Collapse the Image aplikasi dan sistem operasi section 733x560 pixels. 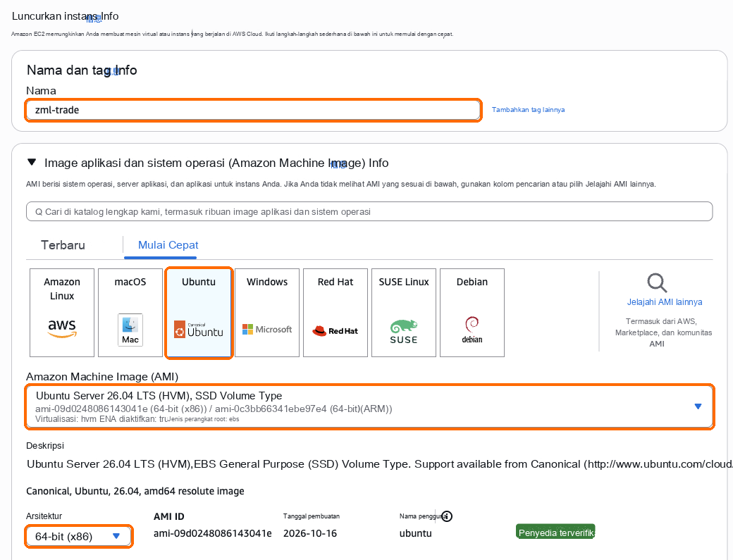click(32, 163)
